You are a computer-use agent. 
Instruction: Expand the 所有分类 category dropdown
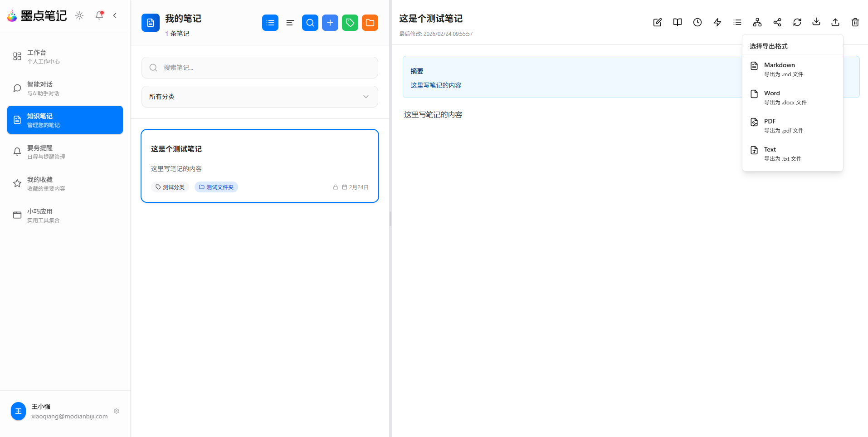[259, 96]
